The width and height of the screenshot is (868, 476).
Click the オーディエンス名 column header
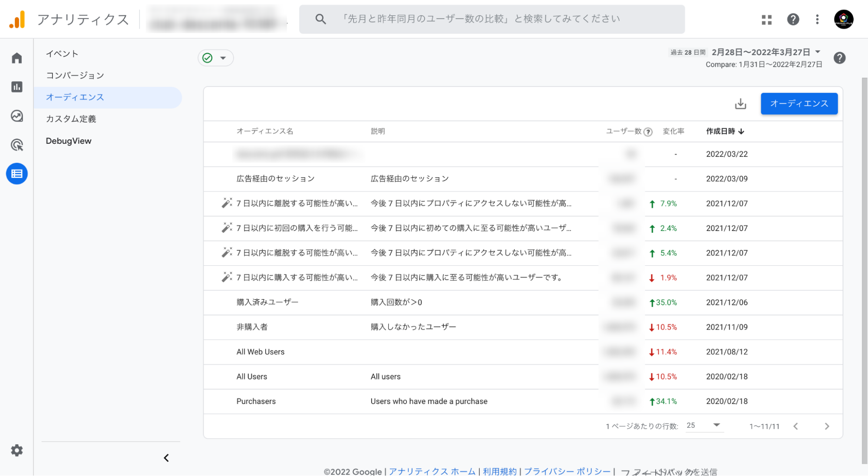pyautogui.click(x=264, y=132)
